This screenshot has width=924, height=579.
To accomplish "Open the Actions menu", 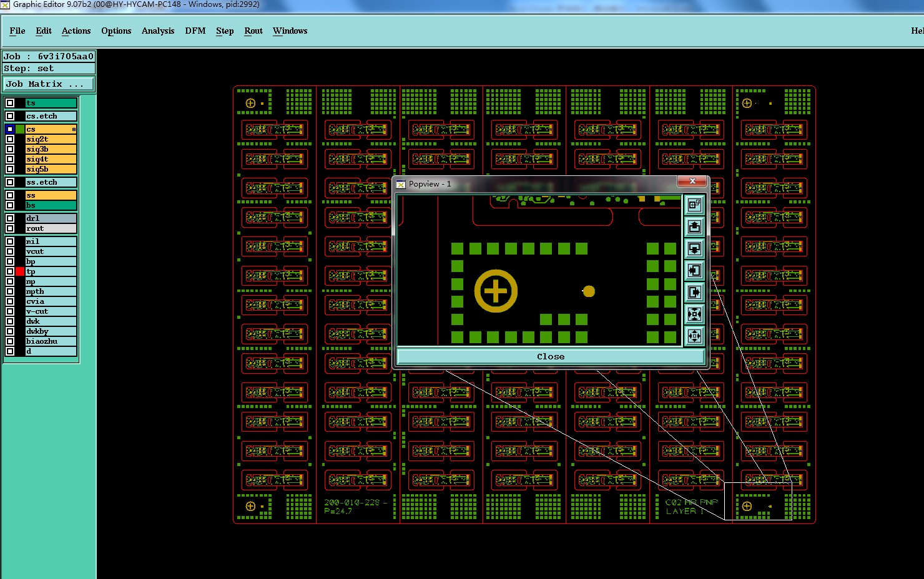I will [x=76, y=31].
